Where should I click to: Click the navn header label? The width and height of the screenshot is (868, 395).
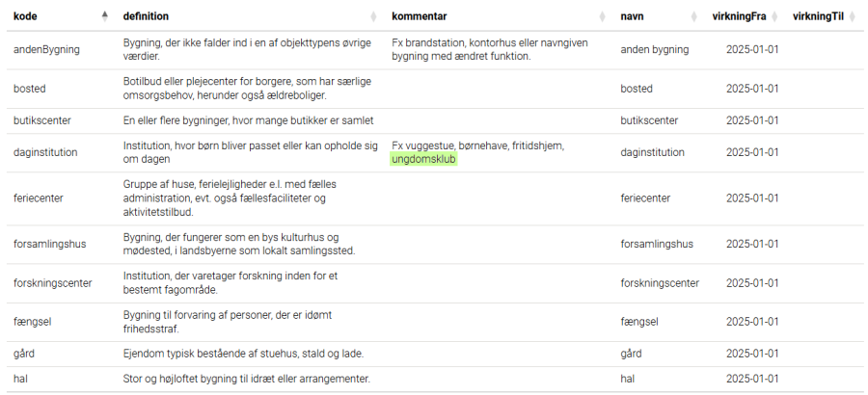632,16
